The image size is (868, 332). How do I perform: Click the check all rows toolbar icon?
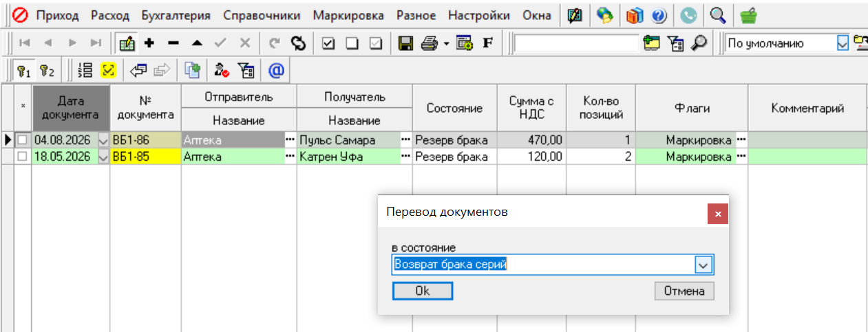pyautogui.click(x=328, y=43)
